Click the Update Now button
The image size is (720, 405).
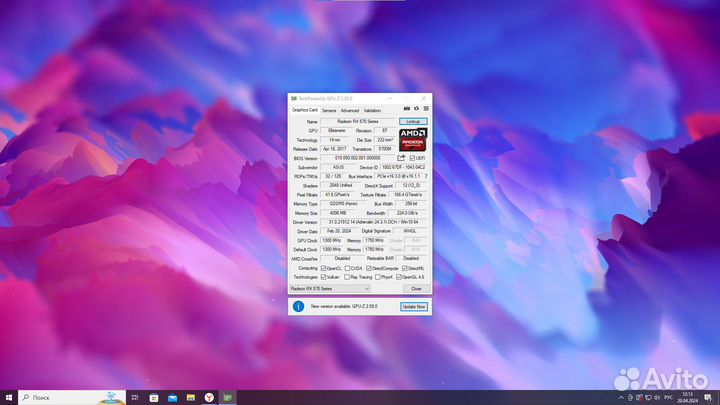pyautogui.click(x=414, y=306)
